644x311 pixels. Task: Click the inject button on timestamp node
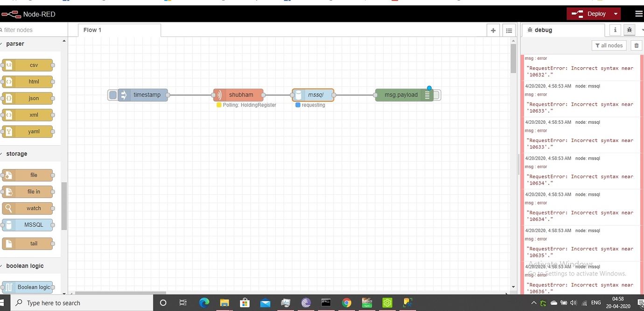112,95
